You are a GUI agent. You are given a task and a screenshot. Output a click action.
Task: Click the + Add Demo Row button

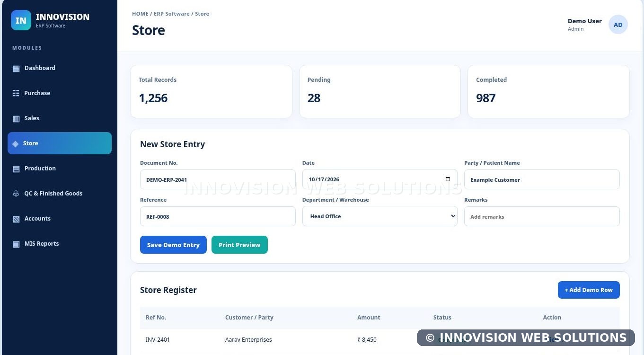[x=589, y=290]
